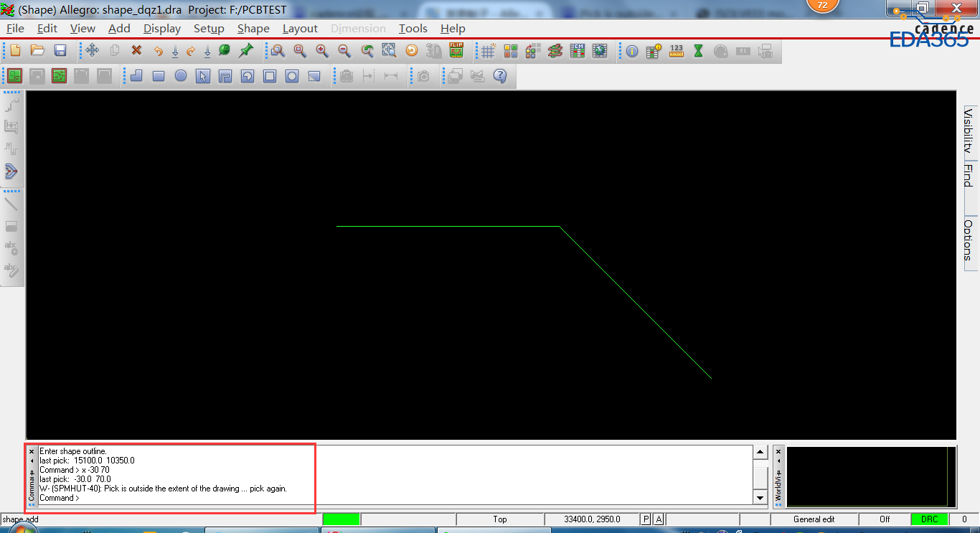Open the Setup menu
This screenshot has width=980, height=533.
pyautogui.click(x=209, y=29)
